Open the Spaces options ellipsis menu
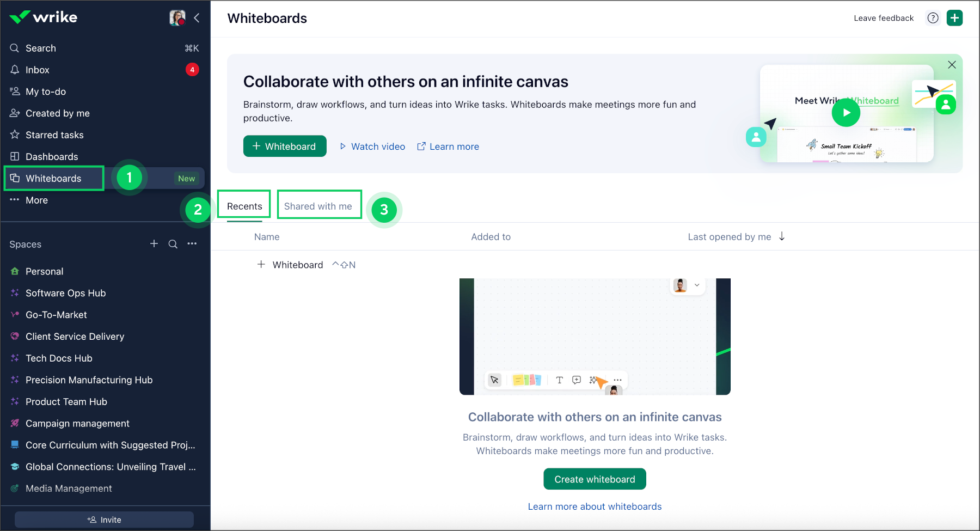The image size is (980, 531). 192,244
